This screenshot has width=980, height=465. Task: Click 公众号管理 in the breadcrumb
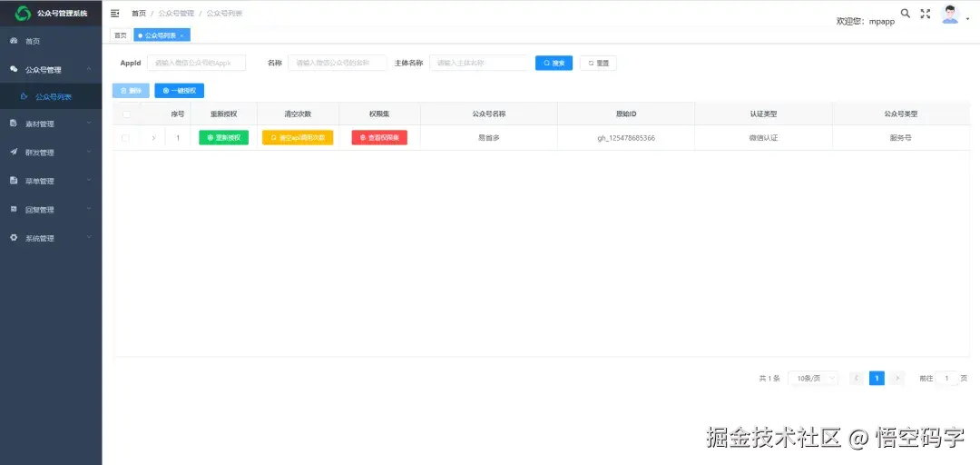tap(176, 13)
